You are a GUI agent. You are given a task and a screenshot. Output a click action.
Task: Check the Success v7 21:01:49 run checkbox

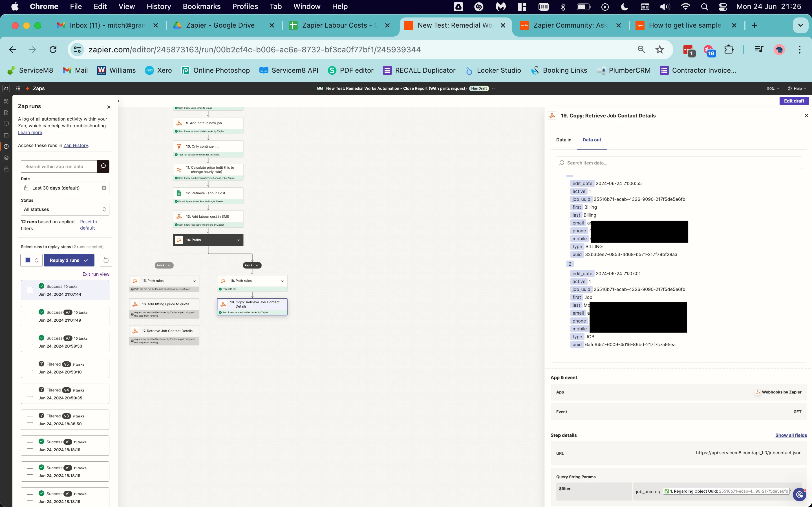[30, 316]
